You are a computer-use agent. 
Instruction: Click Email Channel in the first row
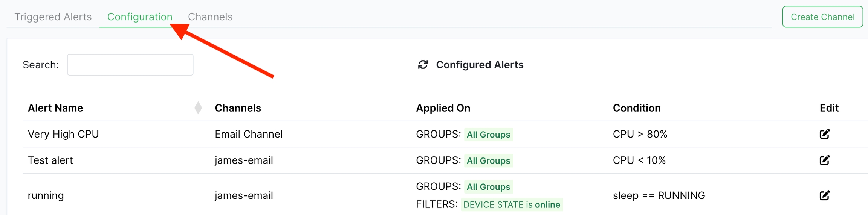click(x=248, y=134)
